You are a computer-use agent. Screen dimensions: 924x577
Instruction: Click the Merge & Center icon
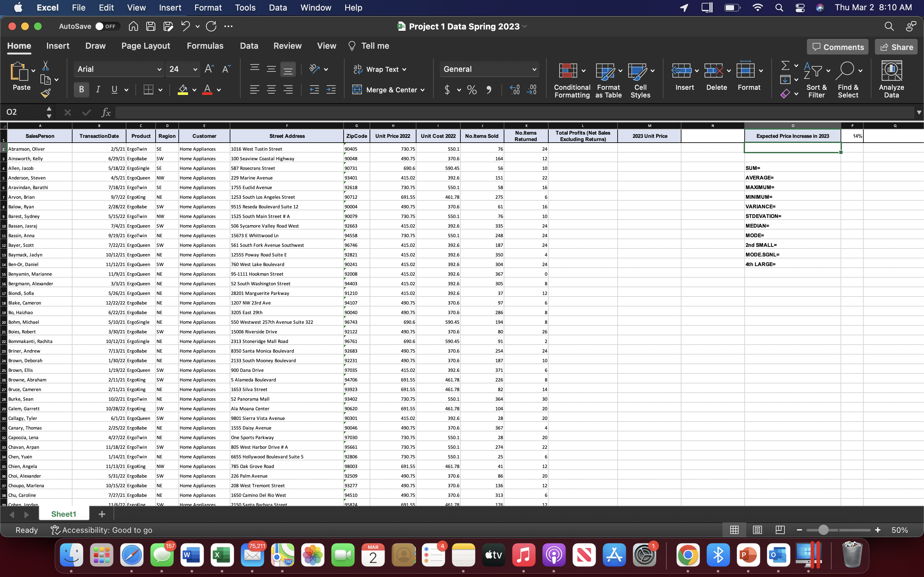pyautogui.click(x=357, y=90)
